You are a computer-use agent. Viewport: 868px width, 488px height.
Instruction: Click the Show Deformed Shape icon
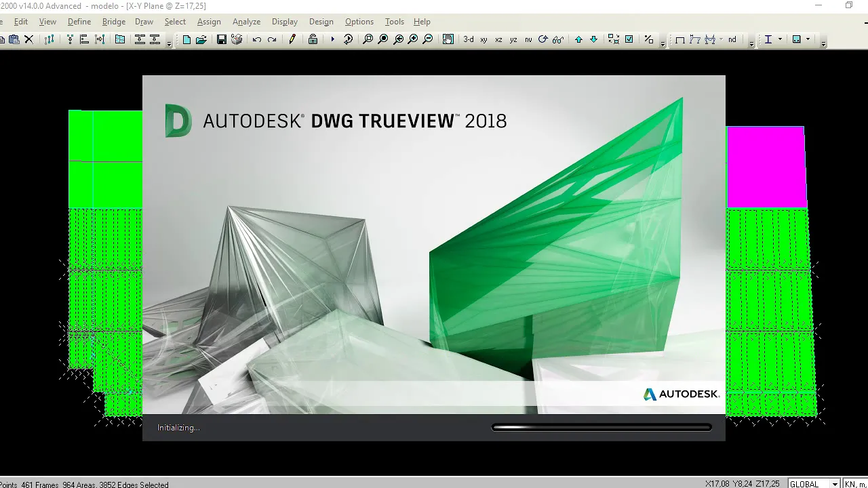click(695, 39)
